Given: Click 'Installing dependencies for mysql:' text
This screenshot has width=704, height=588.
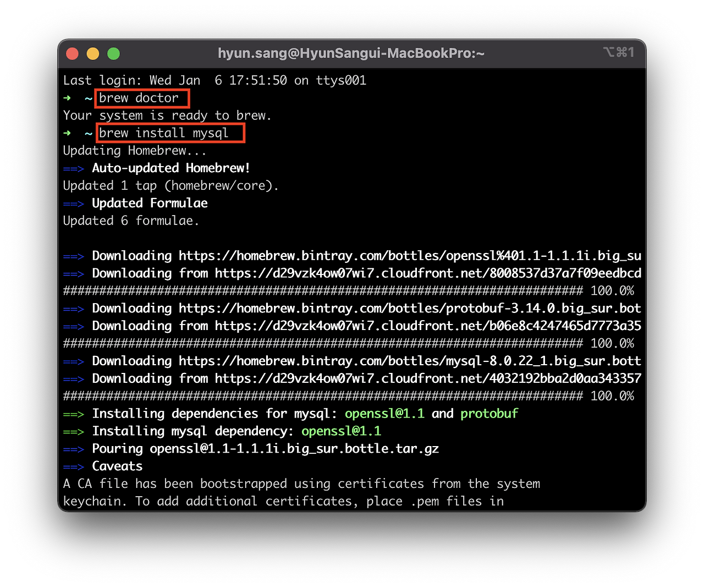Looking at the screenshot, I should [x=215, y=414].
